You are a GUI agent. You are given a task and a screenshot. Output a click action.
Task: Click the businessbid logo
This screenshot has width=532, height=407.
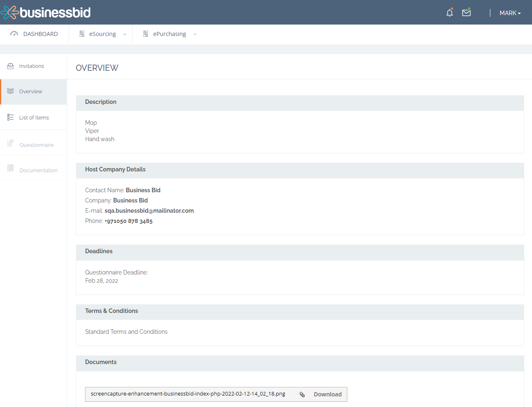(x=46, y=12)
